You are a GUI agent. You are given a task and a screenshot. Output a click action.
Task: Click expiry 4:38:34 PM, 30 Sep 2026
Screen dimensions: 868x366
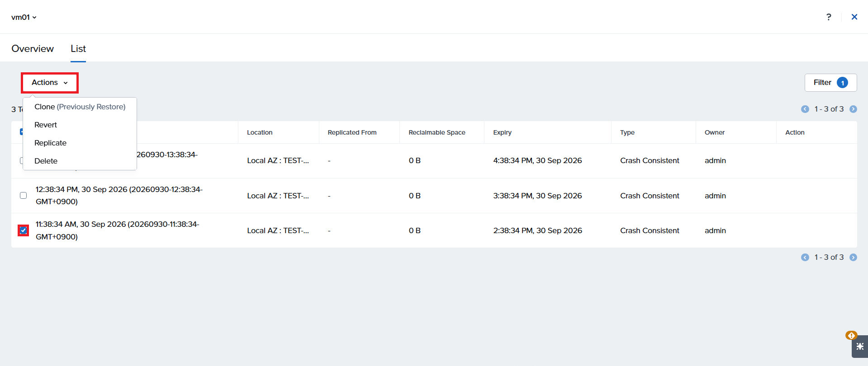click(537, 160)
